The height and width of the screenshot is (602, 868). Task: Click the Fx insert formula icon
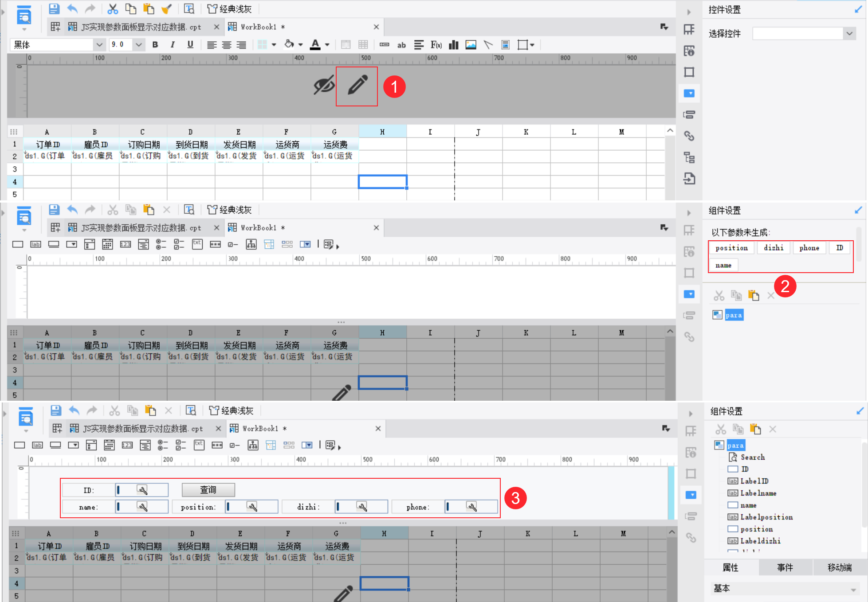point(436,45)
